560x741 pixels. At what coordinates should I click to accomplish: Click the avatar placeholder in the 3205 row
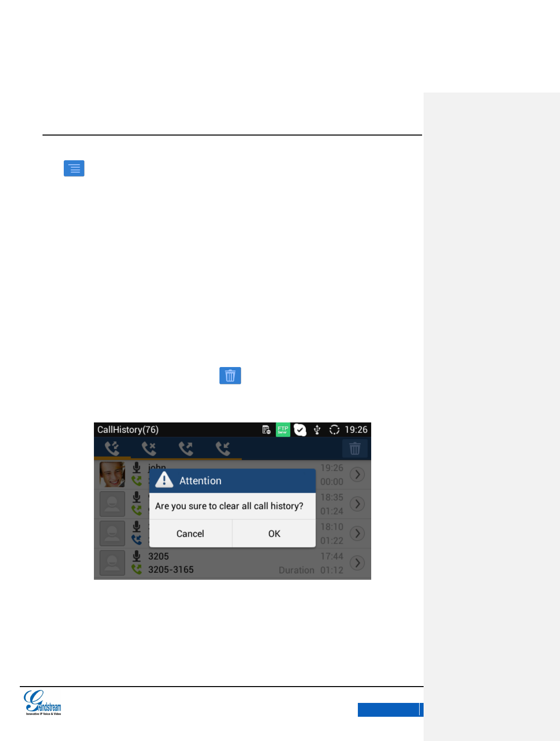point(112,563)
